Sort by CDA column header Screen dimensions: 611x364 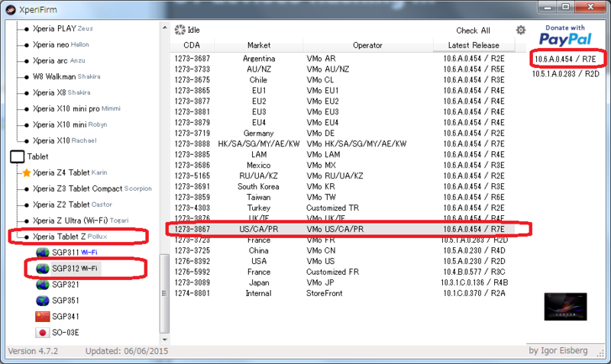(192, 45)
